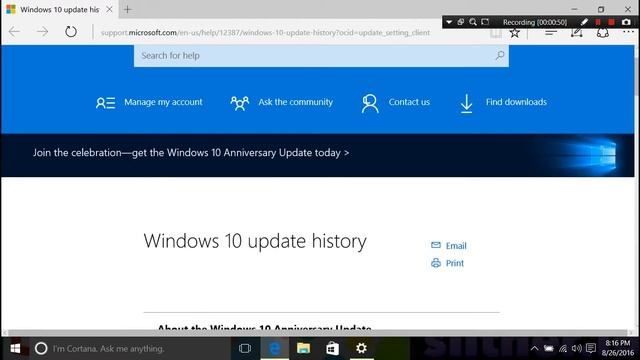Show hidden system tray icons
The width and height of the screenshot is (640, 360).
pos(534,348)
